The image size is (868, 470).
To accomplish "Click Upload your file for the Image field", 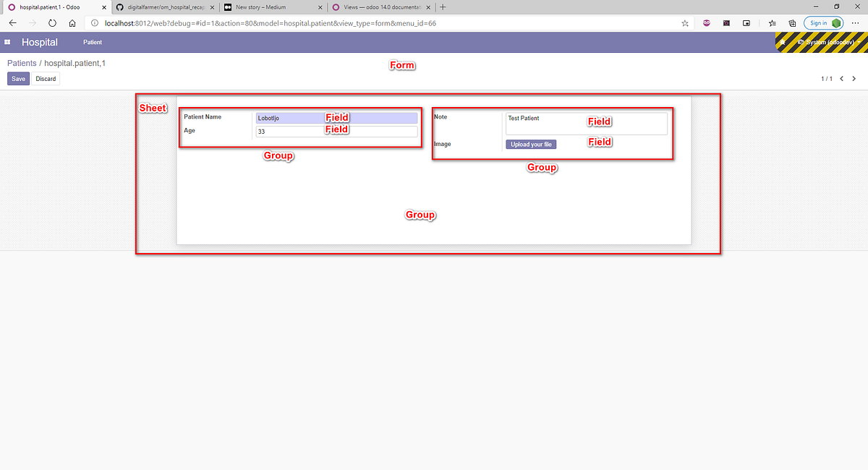I will click(531, 144).
